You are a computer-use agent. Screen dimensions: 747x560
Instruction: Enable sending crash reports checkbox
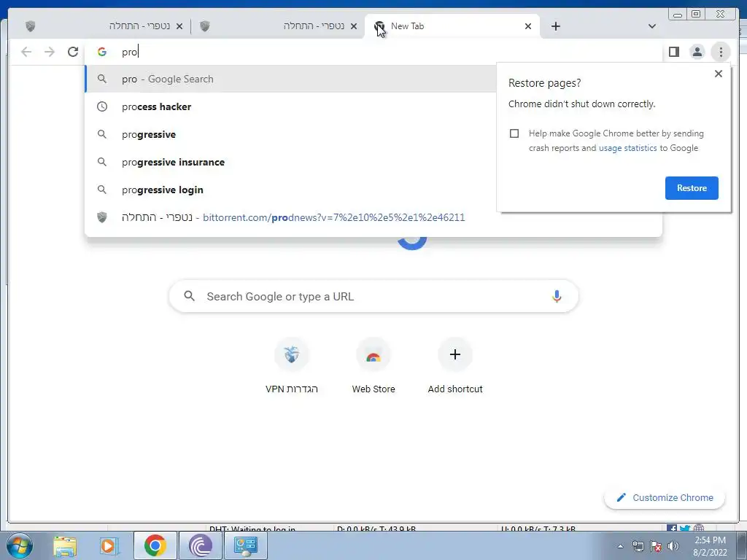click(514, 133)
